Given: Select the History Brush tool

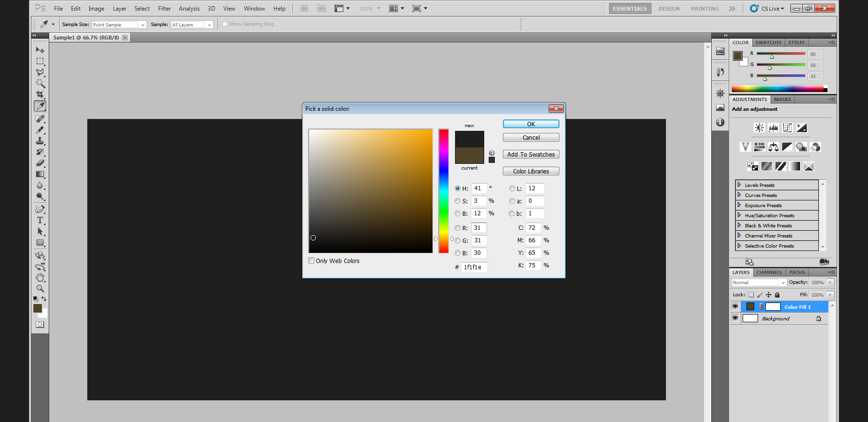Looking at the screenshot, I should 40,152.
